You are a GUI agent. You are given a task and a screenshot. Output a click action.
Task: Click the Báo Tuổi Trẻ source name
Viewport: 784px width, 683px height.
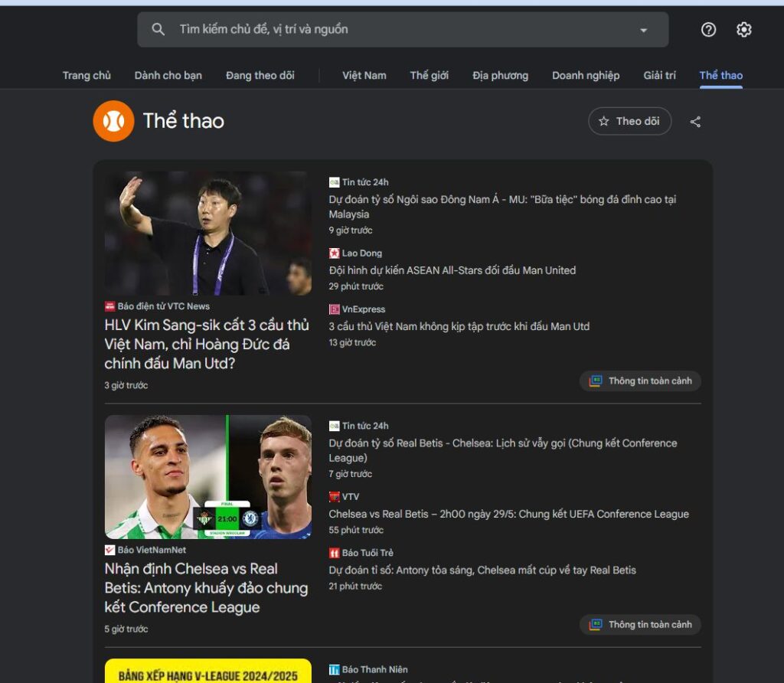367,553
